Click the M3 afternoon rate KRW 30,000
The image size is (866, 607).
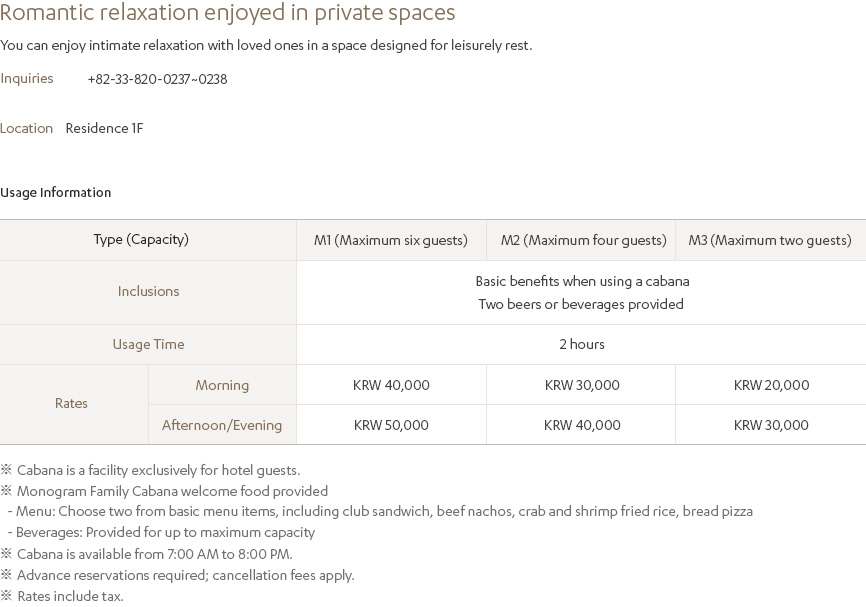771,425
